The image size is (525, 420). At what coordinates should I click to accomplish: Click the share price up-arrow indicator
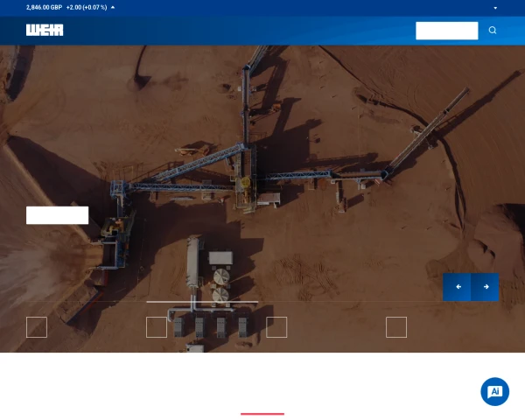point(113,7)
